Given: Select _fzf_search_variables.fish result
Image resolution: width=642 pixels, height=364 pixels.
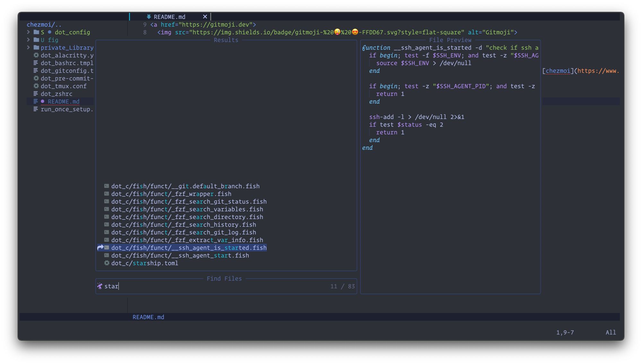Looking at the screenshot, I should (x=187, y=209).
